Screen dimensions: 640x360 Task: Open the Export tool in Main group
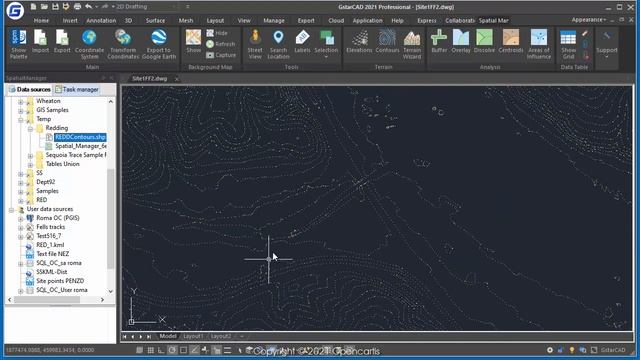coord(62,41)
